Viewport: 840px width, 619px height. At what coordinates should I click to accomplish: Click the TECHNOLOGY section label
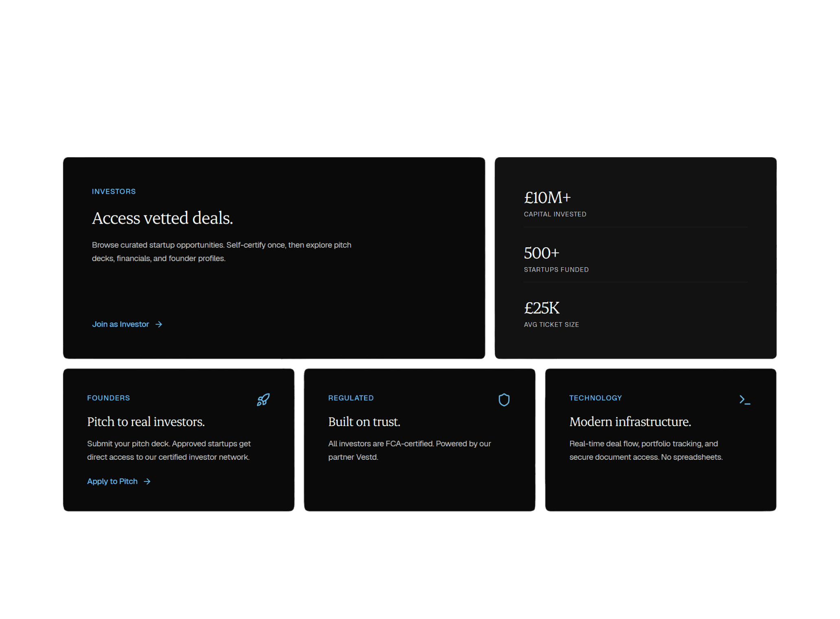[x=595, y=398]
